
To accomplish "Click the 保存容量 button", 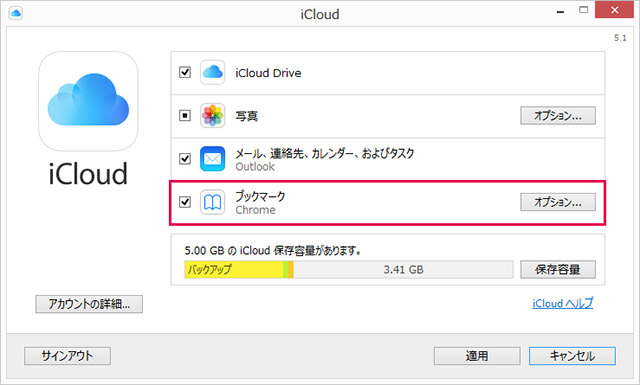I will pos(558,269).
